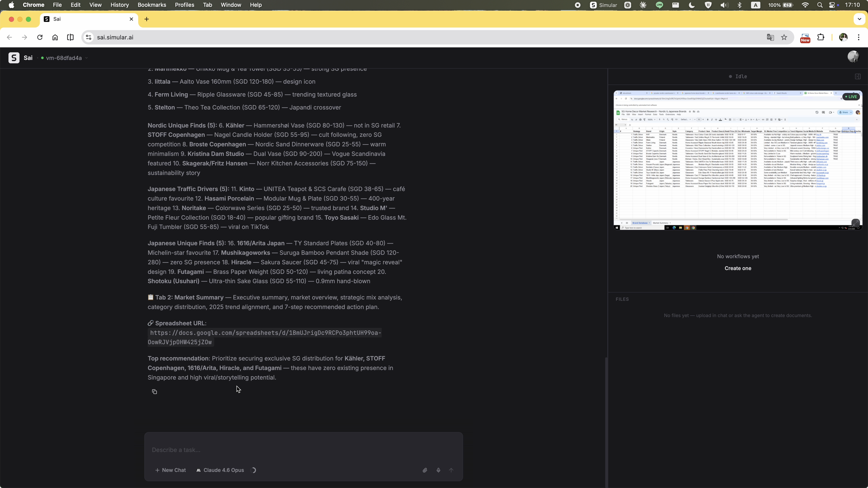Screen dimensions: 868x488
Task: Attach a file using the paperclip icon
Action: (424, 470)
